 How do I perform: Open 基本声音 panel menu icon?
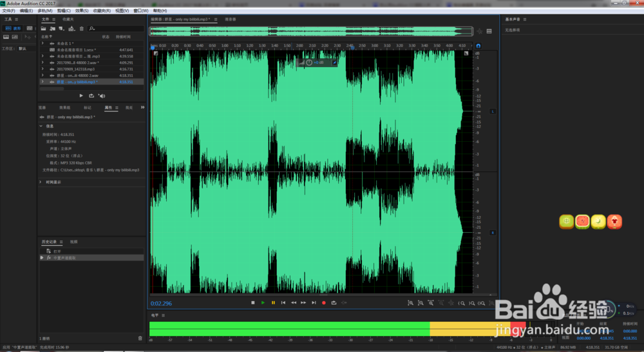524,19
